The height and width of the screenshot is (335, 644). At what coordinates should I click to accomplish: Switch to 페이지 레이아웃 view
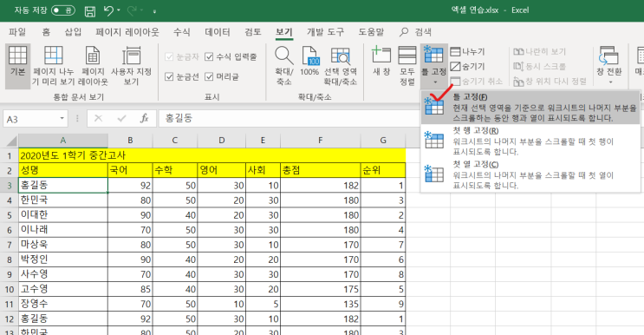pos(93,66)
